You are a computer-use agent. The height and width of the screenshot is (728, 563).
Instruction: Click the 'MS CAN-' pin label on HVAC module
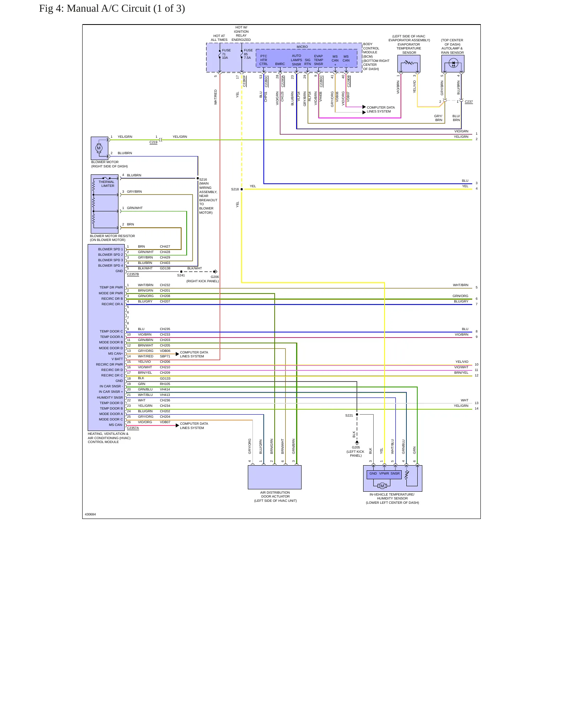coord(116,425)
